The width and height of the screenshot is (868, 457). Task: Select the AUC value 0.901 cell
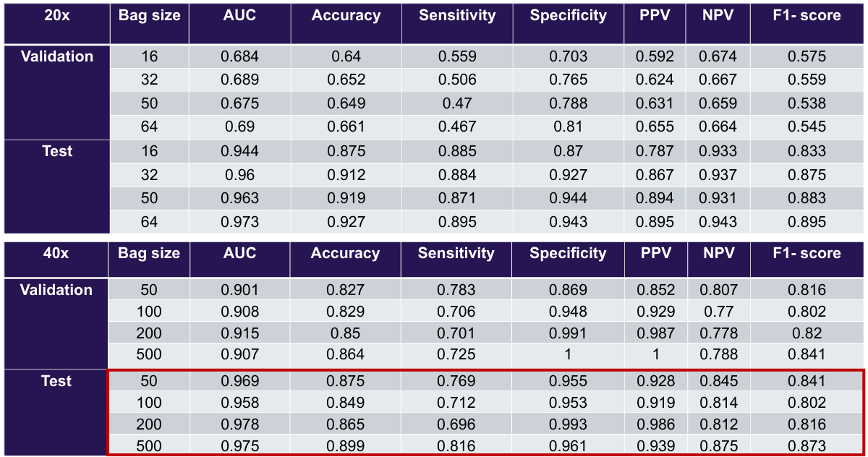tap(239, 290)
